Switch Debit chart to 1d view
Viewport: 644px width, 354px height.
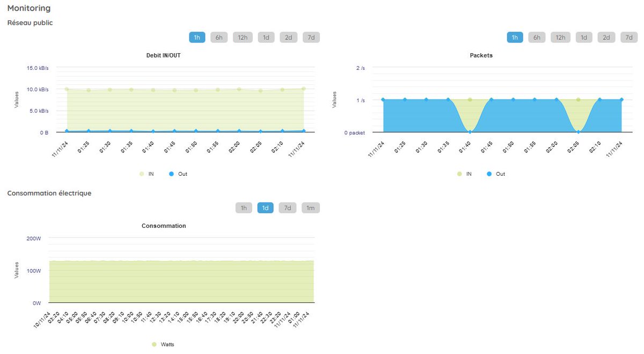(266, 37)
